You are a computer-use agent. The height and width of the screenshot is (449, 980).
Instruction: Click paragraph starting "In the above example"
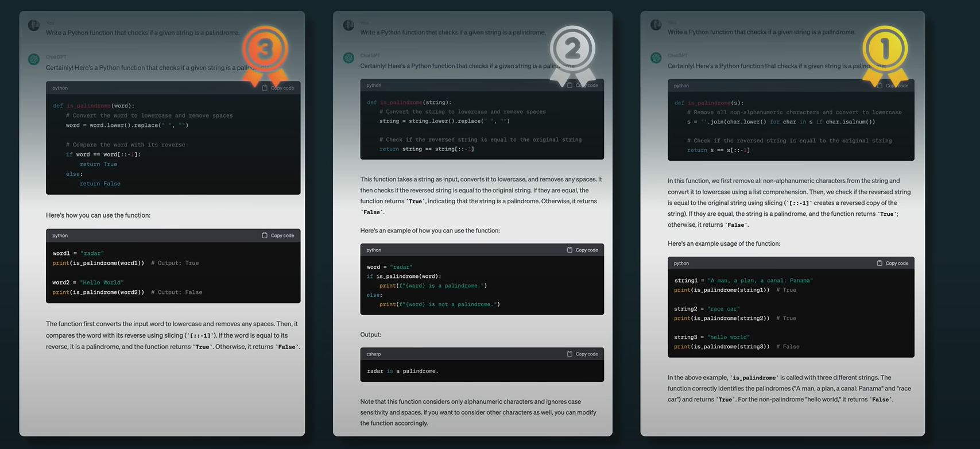tap(789, 389)
